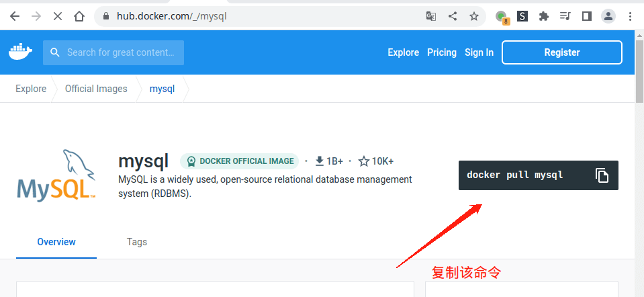Click the mysql breadcrumb
This screenshot has height=297, width=644.
(162, 89)
